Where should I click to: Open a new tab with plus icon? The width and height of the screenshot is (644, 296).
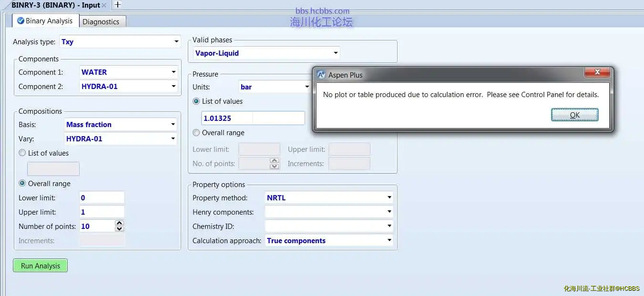tap(117, 5)
